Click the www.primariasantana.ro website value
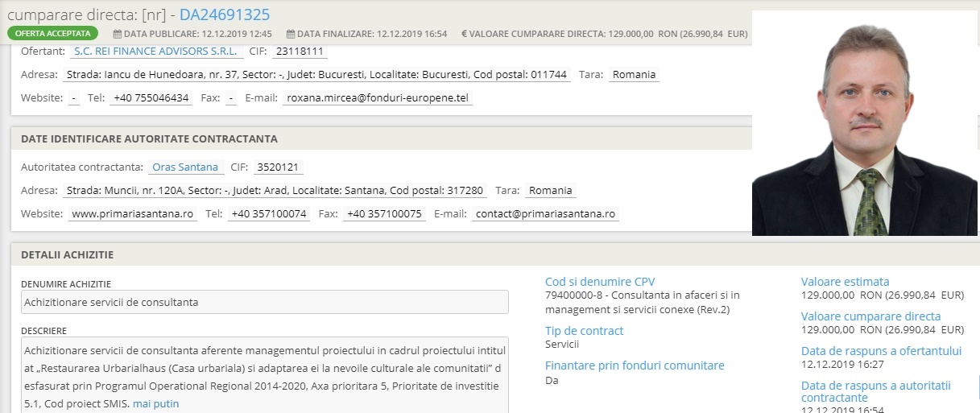The image size is (980, 413). coord(132,214)
